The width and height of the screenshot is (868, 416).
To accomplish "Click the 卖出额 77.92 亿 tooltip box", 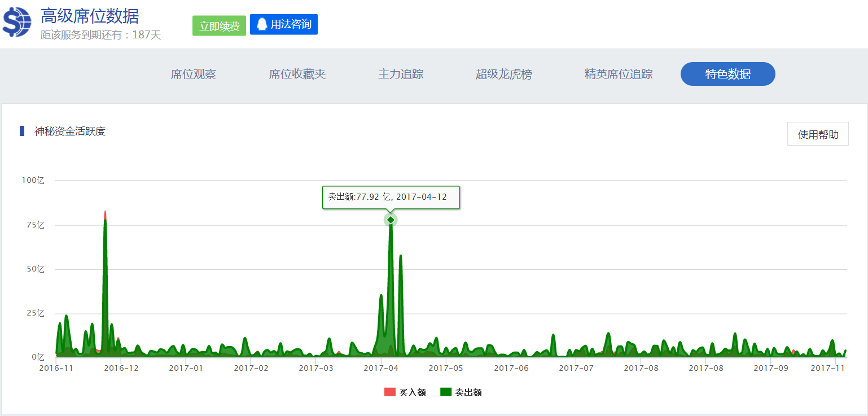I will click(x=391, y=197).
